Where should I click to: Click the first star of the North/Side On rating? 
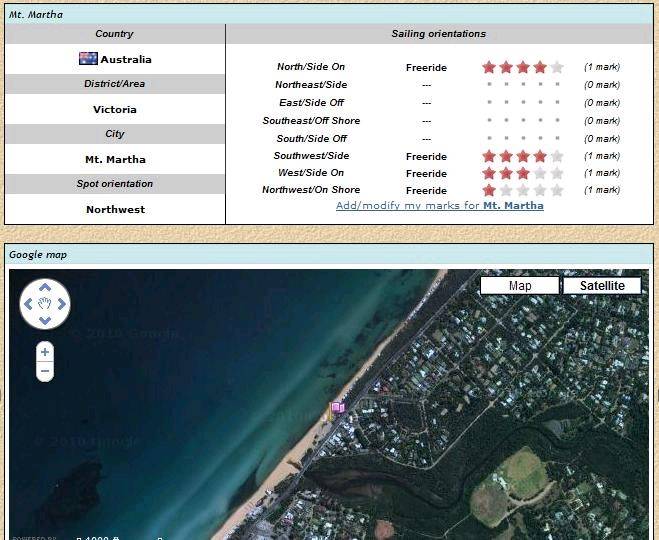pyautogui.click(x=489, y=67)
